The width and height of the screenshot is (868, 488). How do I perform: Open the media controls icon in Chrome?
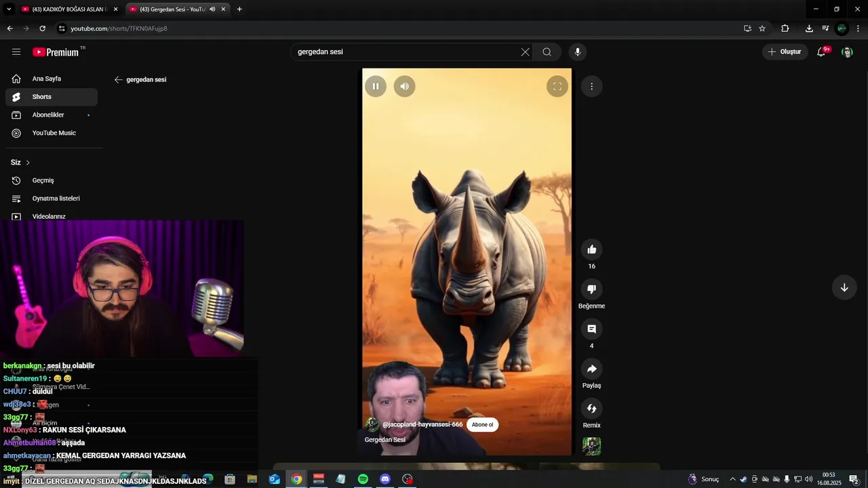coord(825,28)
